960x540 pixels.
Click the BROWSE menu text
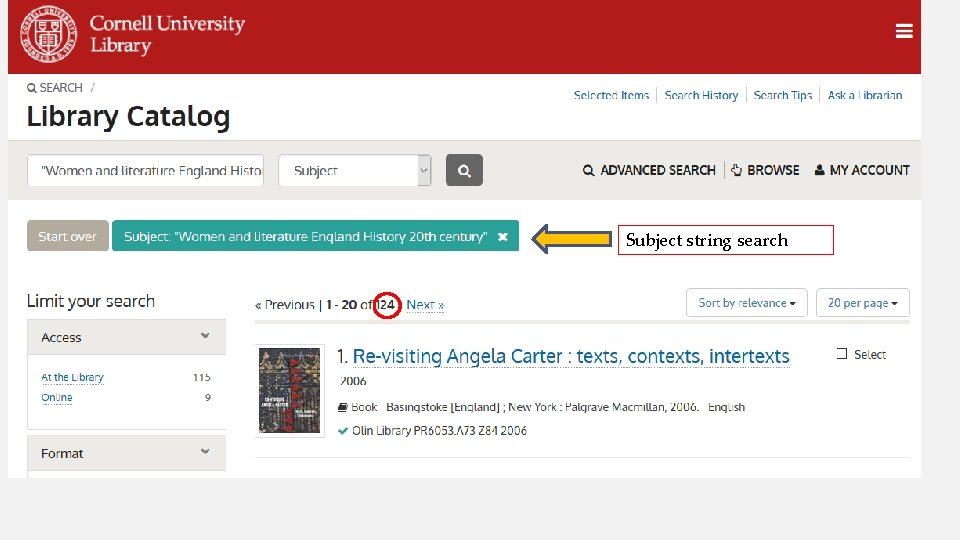tap(773, 170)
